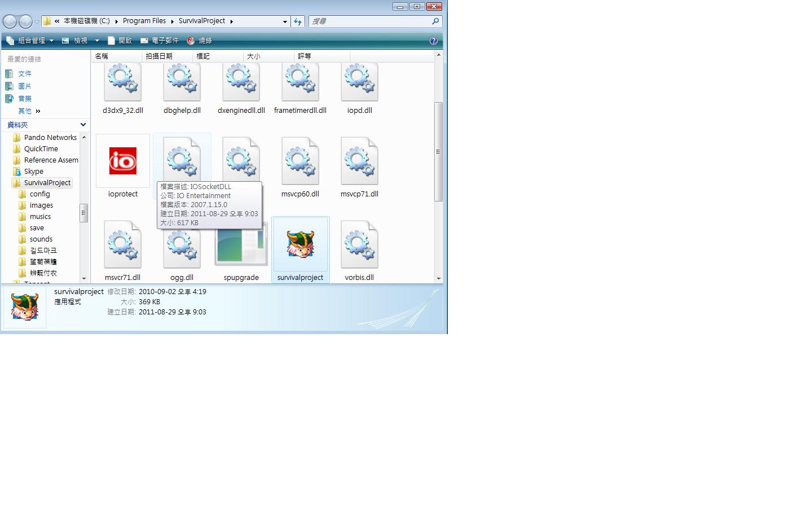Click the refresh button beside address bar
The image size is (812, 508).
pyautogui.click(x=298, y=21)
